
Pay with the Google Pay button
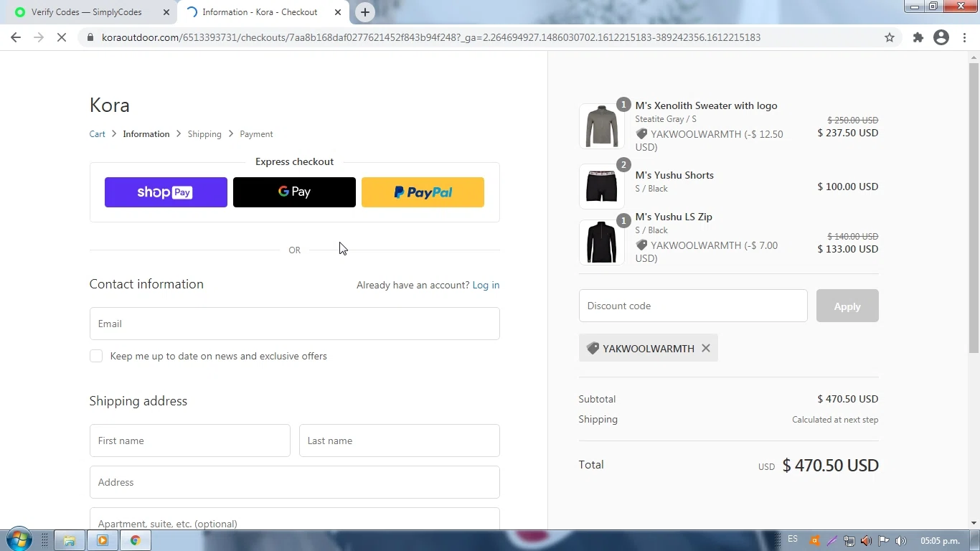294,192
